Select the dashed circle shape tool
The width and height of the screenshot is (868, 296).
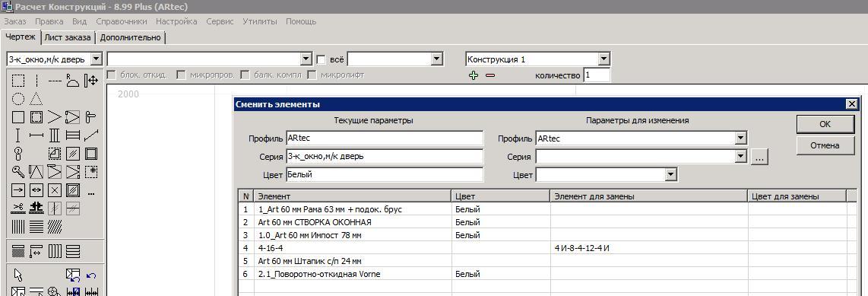tap(18, 99)
